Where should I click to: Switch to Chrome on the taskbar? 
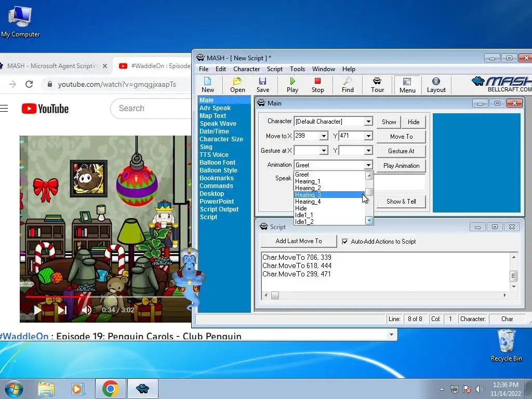pyautogui.click(x=111, y=389)
